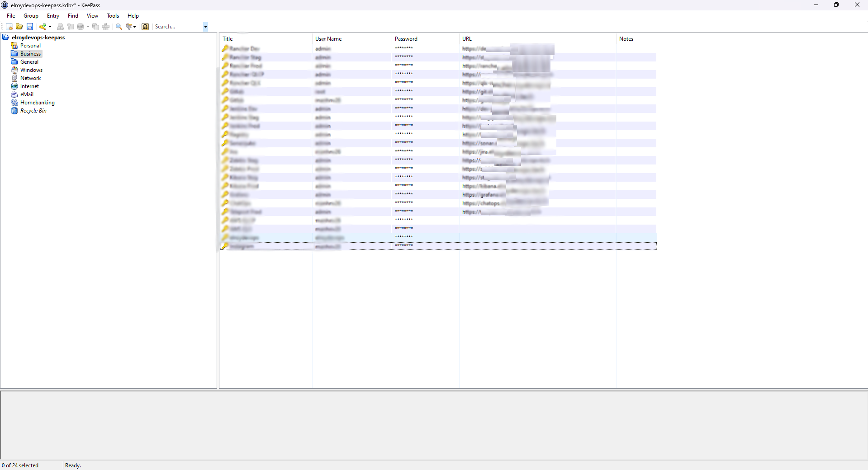Click the KeePass app icon in title bar
Viewport: 868px width, 470px height.
tap(5, 5)
